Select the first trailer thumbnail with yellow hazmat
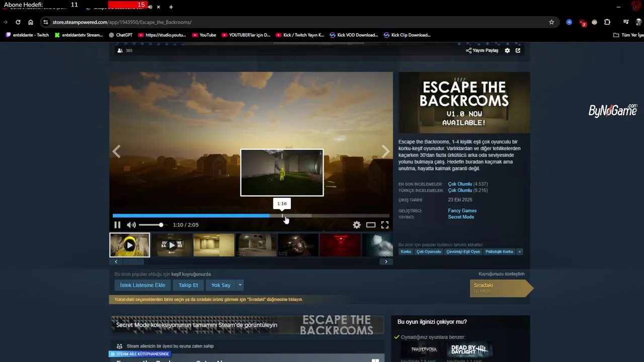This screenshot has width=644, height=362. click(130, 245)
